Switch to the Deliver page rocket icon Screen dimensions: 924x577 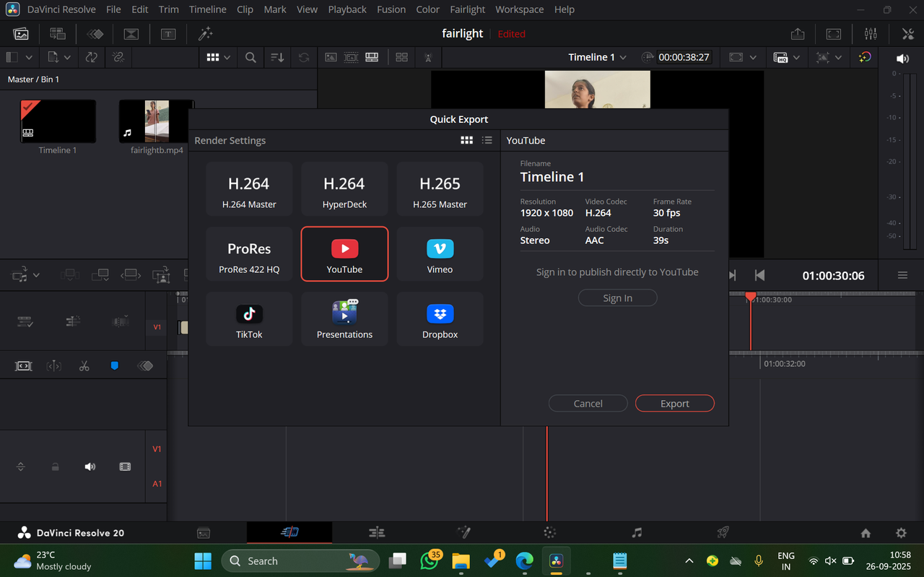pyautogui.click(x=723, y=532)
